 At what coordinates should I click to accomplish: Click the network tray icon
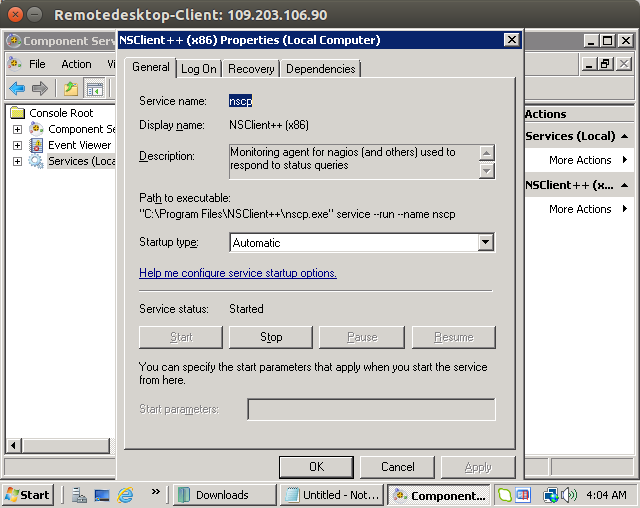(551, 495)
